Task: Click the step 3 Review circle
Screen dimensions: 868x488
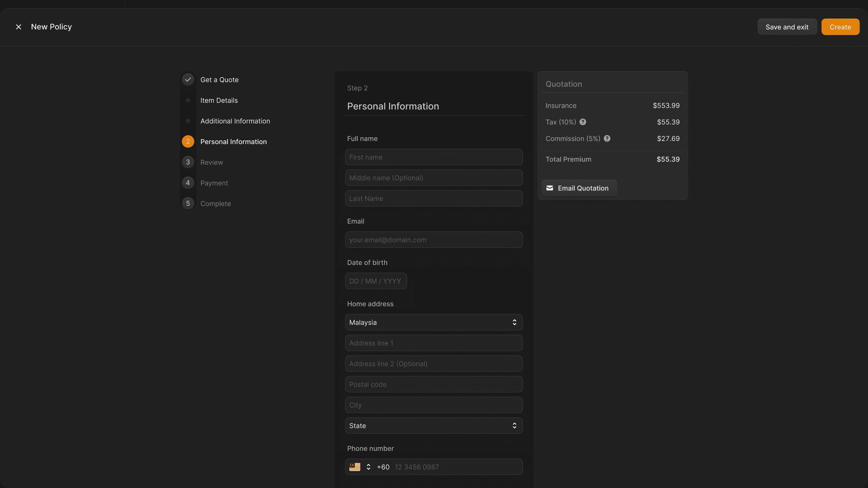Action: (x=188, y=162)
